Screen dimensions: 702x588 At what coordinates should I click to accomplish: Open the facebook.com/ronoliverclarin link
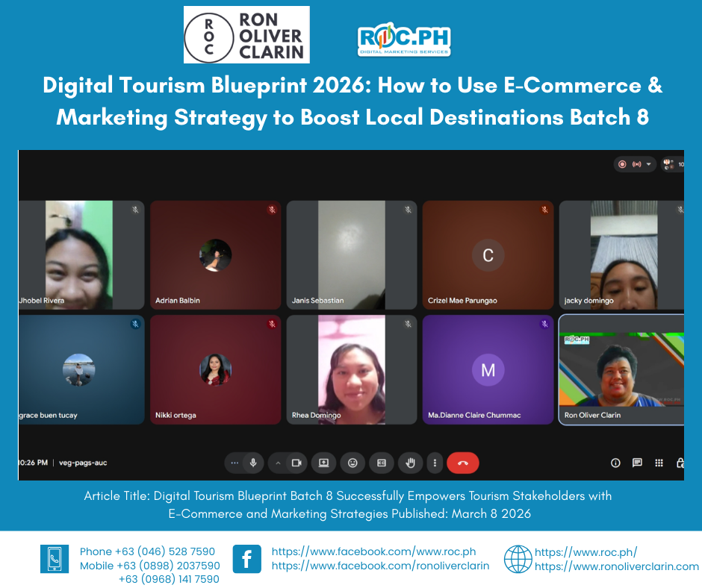coord(380,566)
